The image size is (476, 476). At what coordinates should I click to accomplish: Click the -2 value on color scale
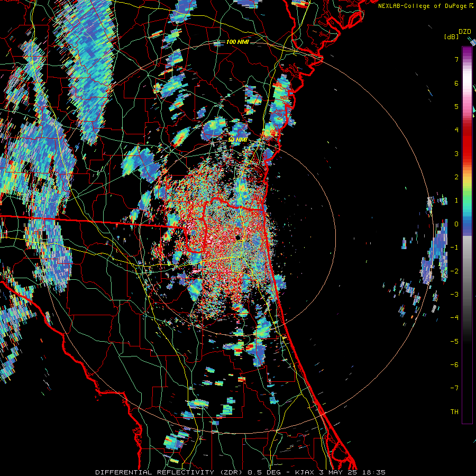click(454, 271)
